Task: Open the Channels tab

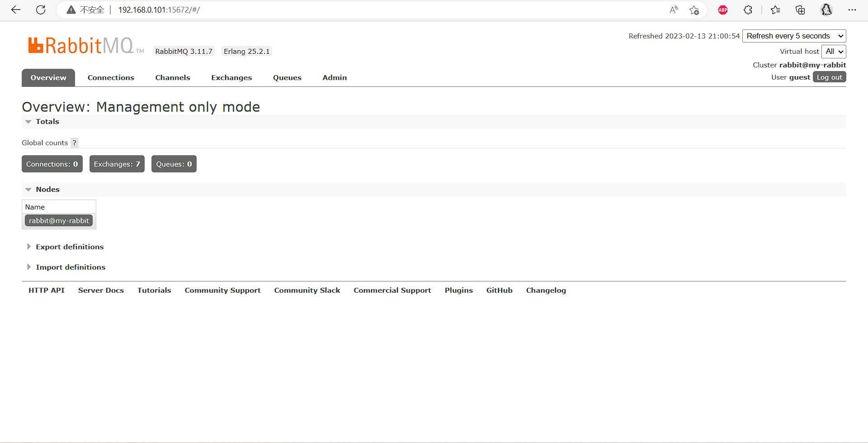Action: 173,78
